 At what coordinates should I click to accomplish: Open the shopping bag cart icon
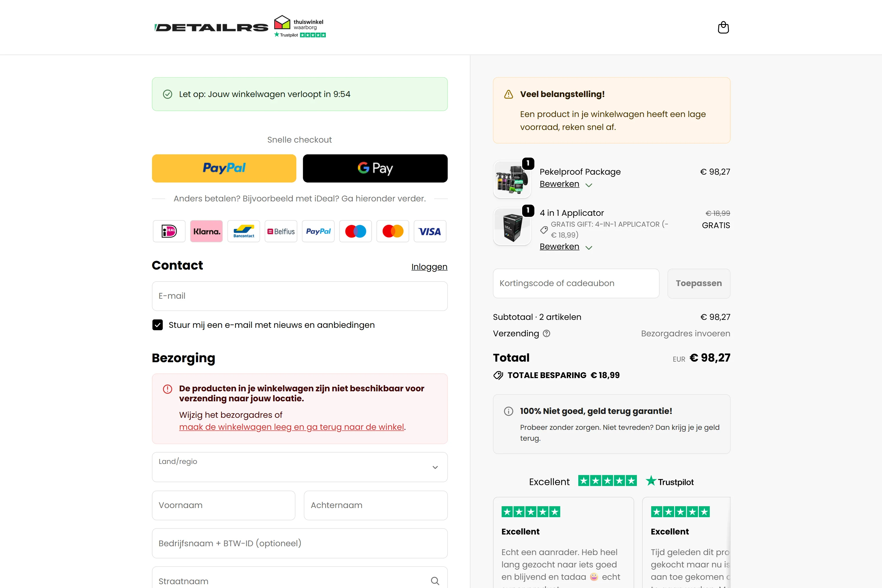coord(723,27)
